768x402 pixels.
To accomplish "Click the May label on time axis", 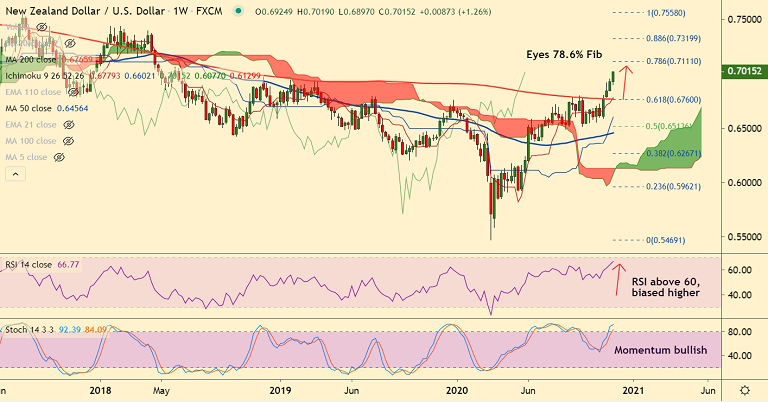I will click(x=161, y=390).
